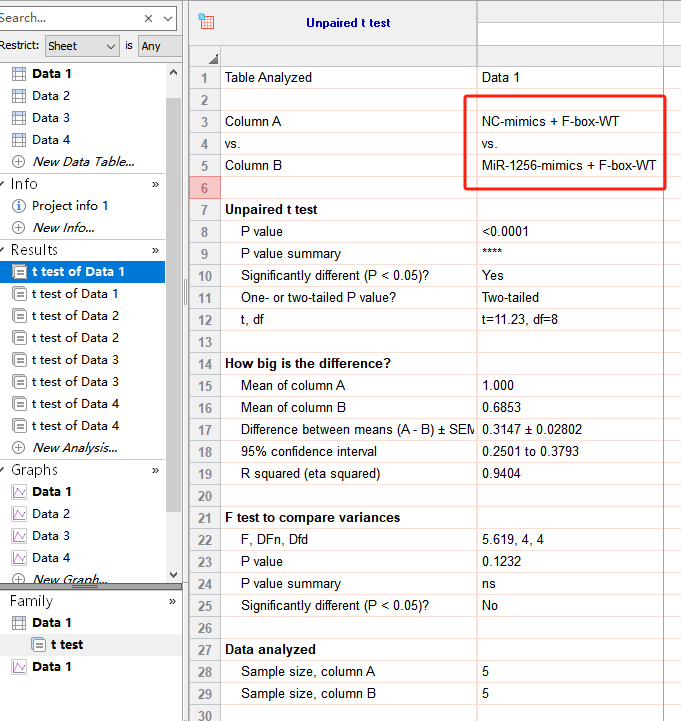Expand the Results section double-chevron
This screenshot has width=681, height=721.
coord(155,250)
